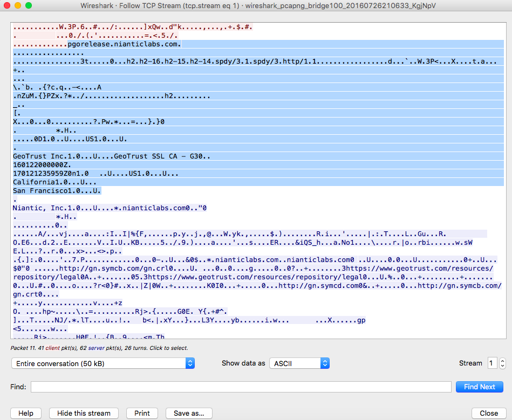Click the red window close button

coord(7,5)
